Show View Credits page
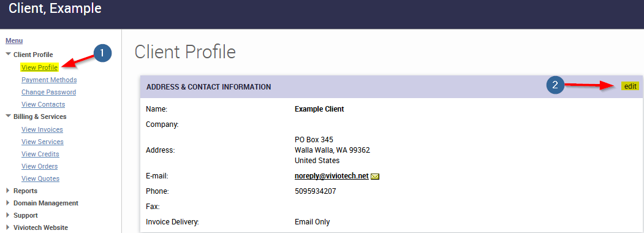 click(40, 154)
